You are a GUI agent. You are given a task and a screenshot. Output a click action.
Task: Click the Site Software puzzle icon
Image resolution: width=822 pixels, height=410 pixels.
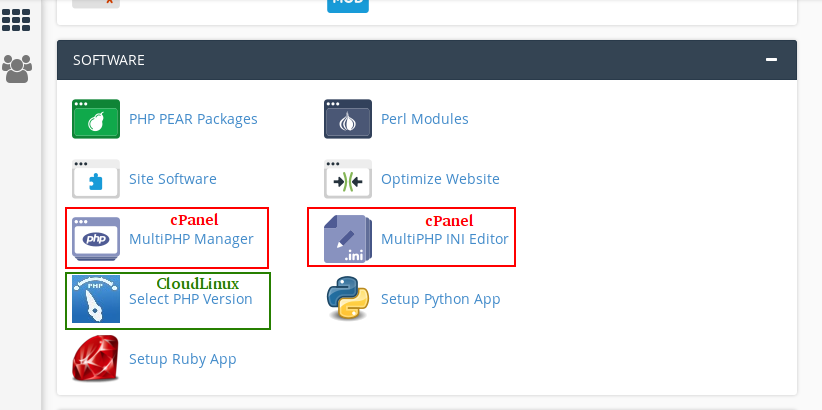point(96,179)
